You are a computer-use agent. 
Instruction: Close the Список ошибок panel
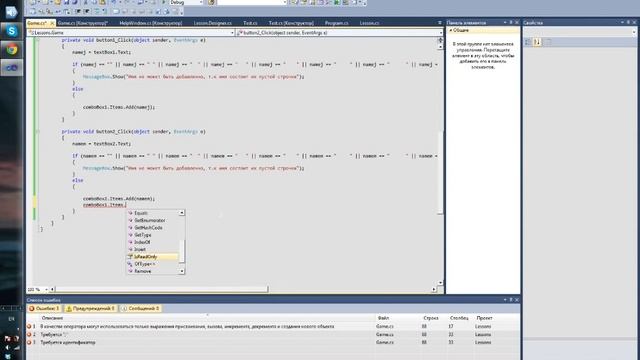[x=517, y=300]
